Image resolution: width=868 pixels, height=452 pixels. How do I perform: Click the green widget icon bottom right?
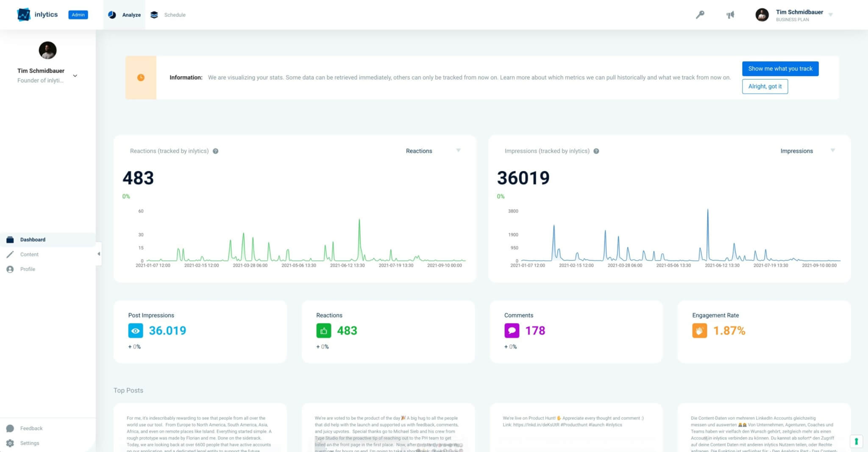[856, 441]
